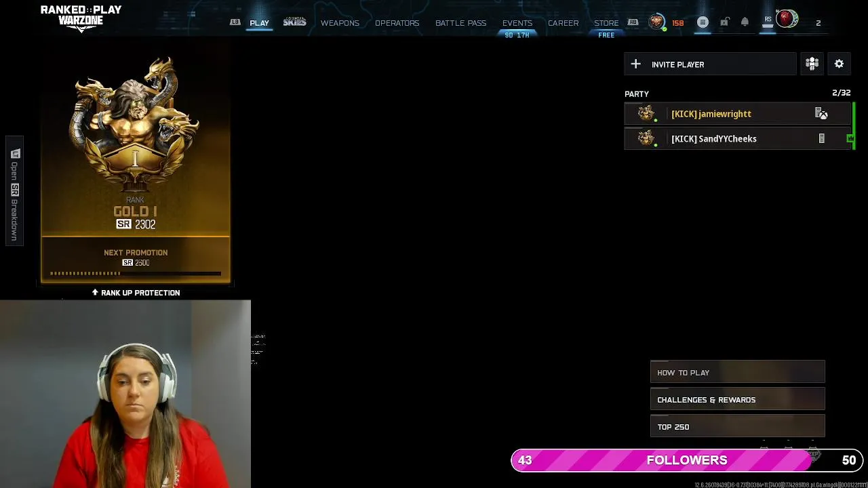
Task: Open the player level emblem icon
Action: coord(656,22)
